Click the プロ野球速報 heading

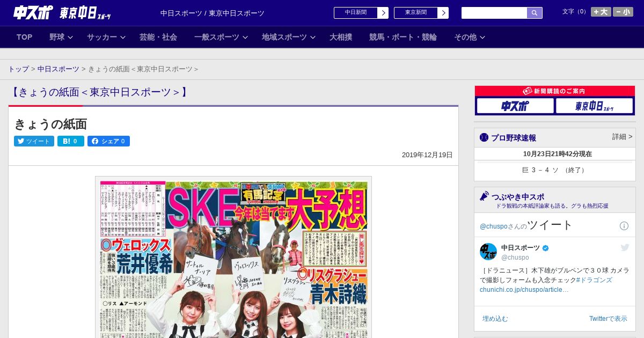coord(513,138)
